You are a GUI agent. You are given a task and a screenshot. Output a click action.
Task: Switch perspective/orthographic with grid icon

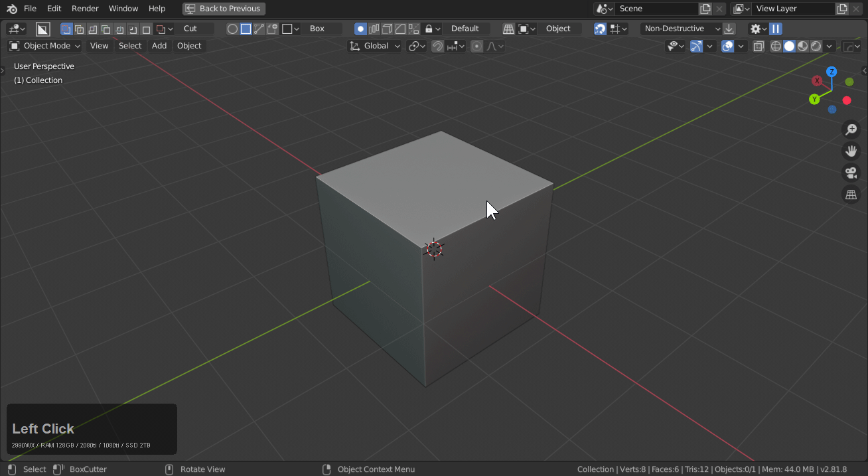pyautogui.click(x=851, y=195)
